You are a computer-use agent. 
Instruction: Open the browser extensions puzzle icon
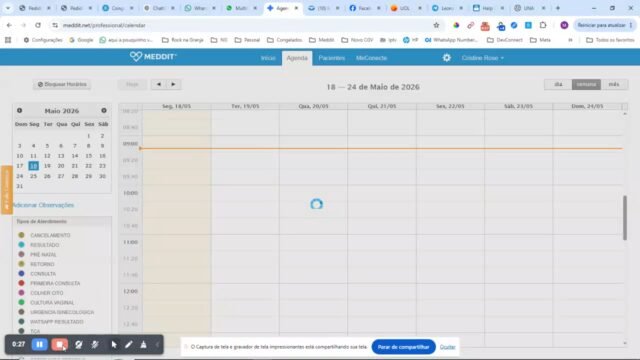tap(543, 25)
